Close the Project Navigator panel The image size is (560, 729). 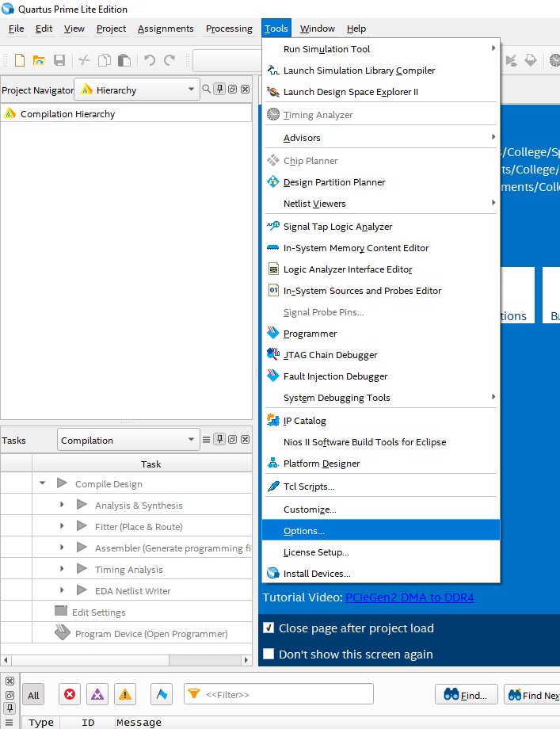click(x=246, y=89)
